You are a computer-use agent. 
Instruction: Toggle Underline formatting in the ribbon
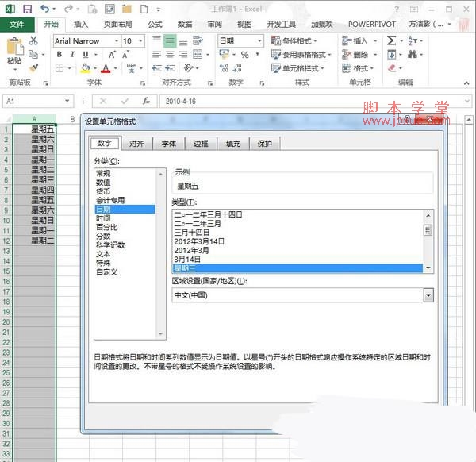(x=85, y=54)
